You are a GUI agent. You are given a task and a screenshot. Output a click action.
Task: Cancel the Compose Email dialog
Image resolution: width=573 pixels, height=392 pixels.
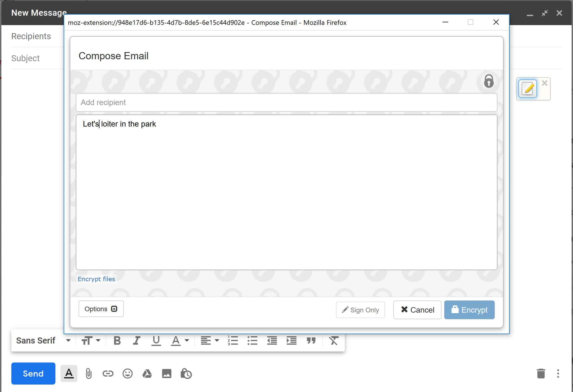pyautogui.click(x=417, y=310)
